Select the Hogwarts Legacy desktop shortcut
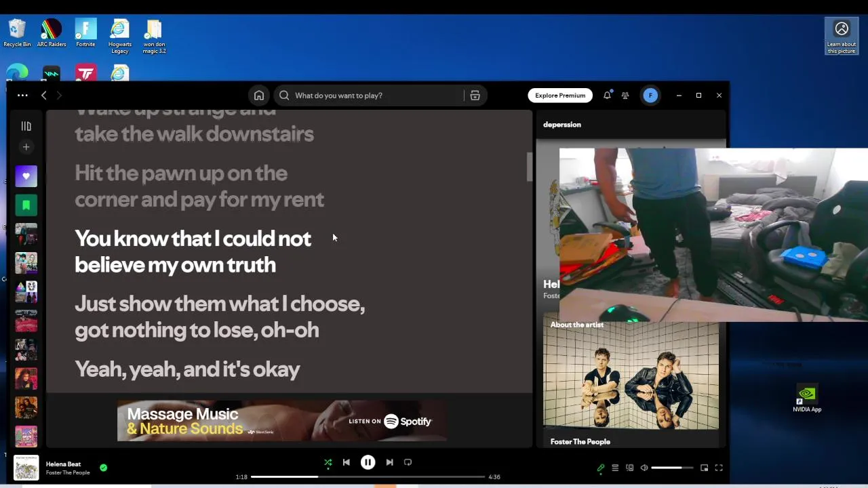Image resolution: width=868 pixels, height=488 pixels. pyautogui.click(x=120, y=37)
